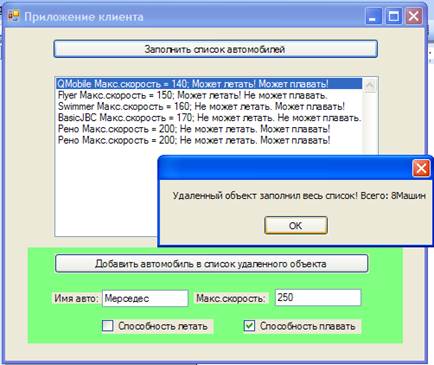The height and width of the screenshot is (365, 434).
Task: Select the BasicJBC Макс.скорость = 170 row
Action: click(209, 118)
